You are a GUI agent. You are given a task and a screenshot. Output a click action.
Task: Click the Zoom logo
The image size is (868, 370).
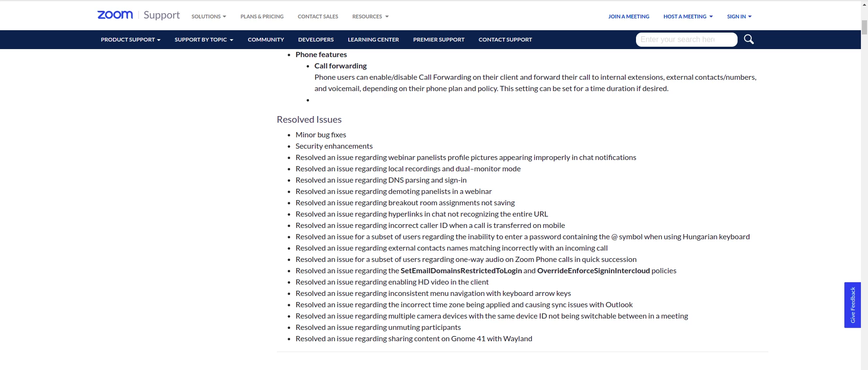[115, 15]
